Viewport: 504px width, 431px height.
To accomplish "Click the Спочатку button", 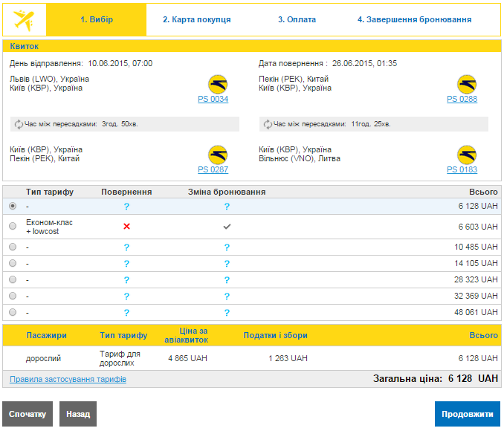I will pos(28,414).
